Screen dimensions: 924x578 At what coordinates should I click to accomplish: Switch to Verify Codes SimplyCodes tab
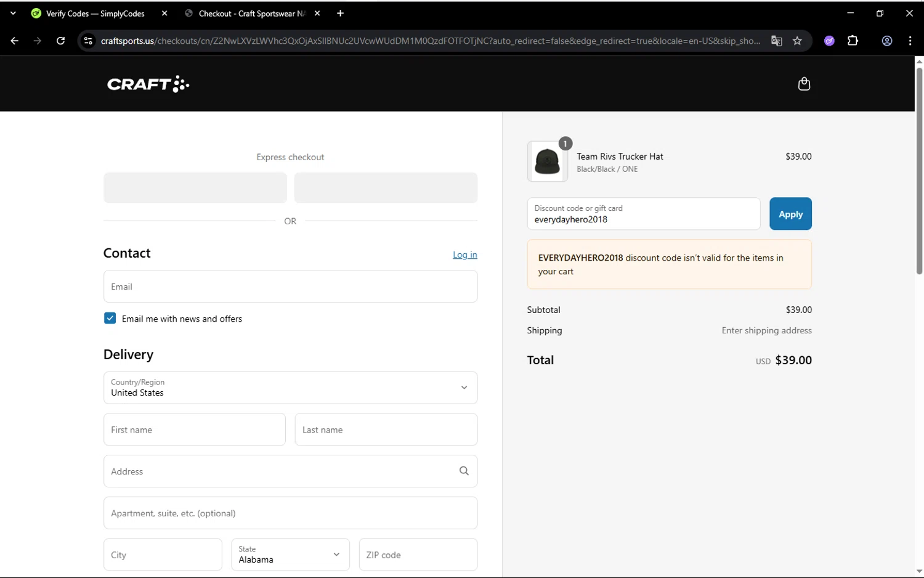tap(95, 14)
